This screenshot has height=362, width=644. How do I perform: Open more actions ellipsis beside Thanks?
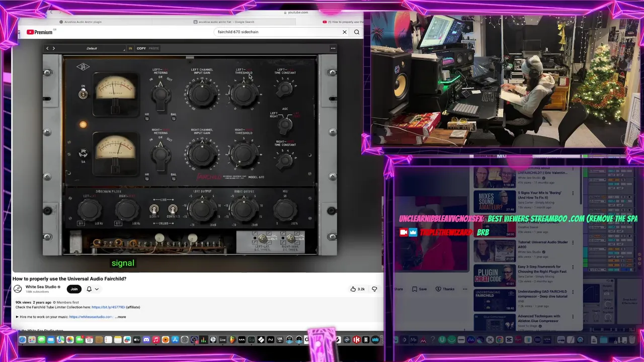pos(465,289)
